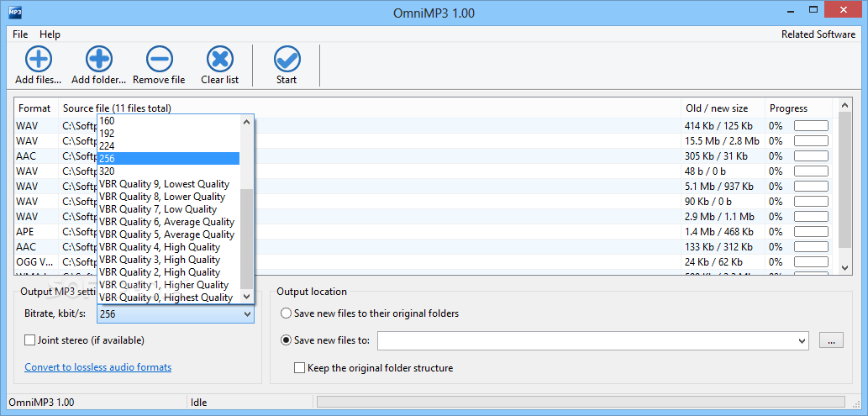Viewport: 868px width, 416px height.
Task: Click inside the output folder path field
Action: click(x=587, y=340)
